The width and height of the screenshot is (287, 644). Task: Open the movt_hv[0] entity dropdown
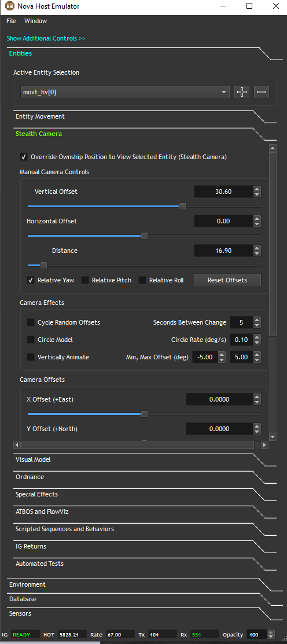(125, 92)
